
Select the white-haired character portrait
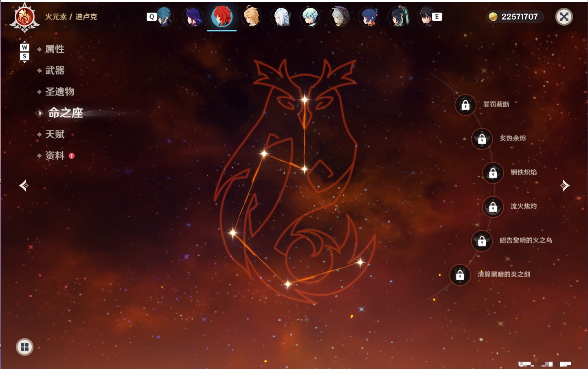coord(281,17)
